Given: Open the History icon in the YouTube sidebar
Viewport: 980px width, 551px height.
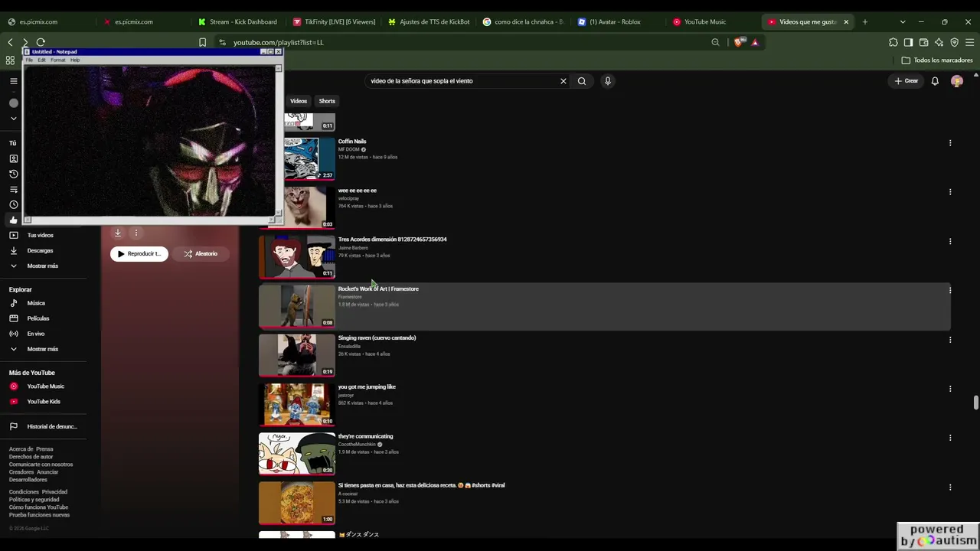Looking at the screenshot, I should (13, 174).
